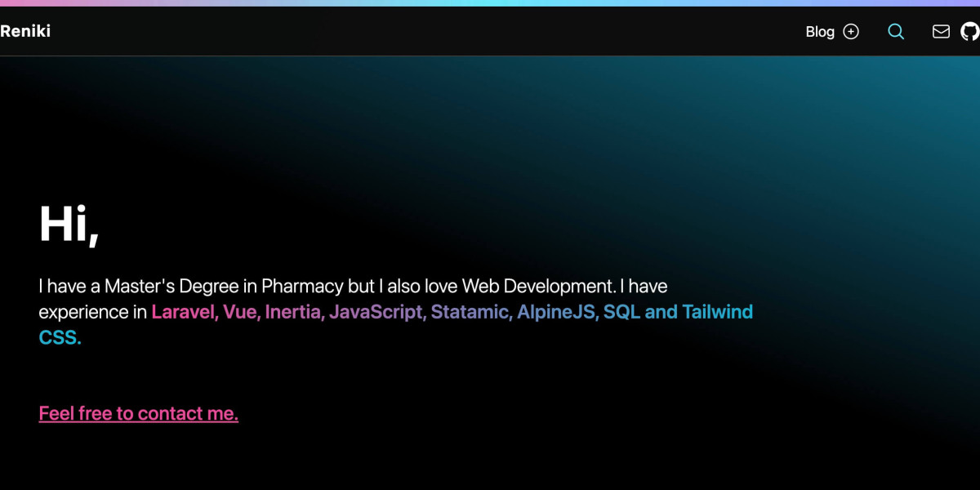Click the circled plus icon beside Blog
Image resolution: width=980 pixels, height=490 pixels.
(x=851, y=32)
